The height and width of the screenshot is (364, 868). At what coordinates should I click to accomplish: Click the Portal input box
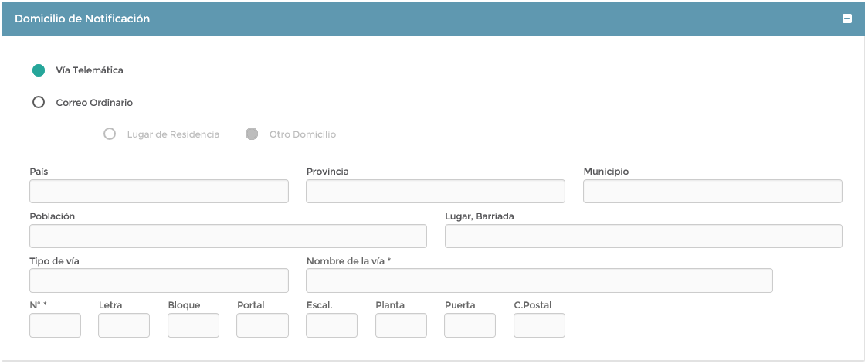263,325
